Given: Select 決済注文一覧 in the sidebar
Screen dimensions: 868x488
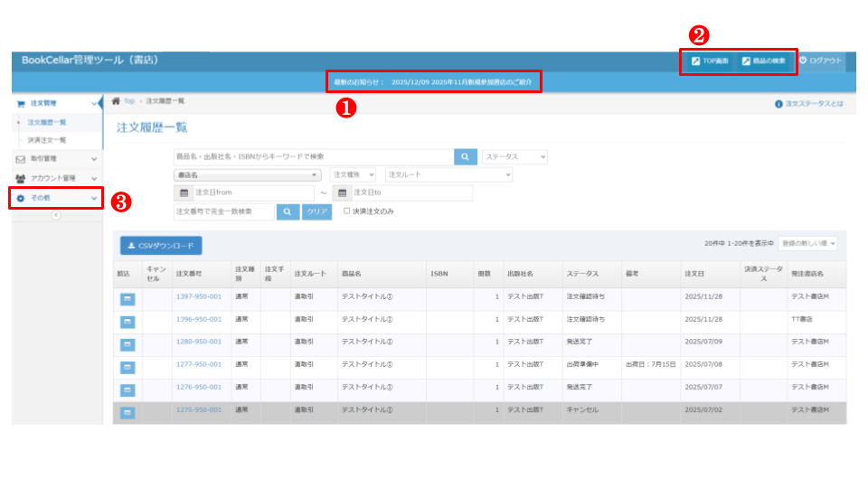Looking at the screenshot, I should [47, 140].
